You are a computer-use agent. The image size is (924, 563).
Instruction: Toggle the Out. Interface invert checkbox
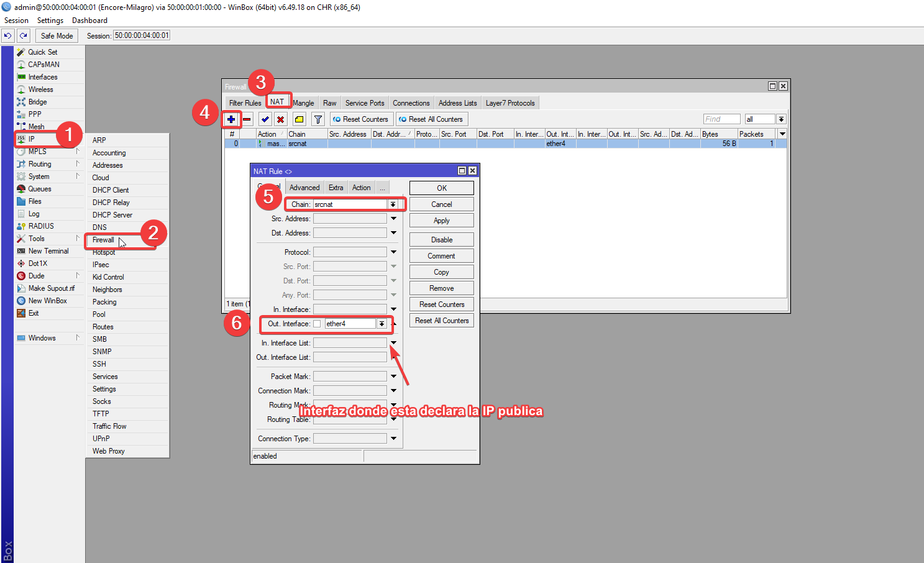317,324
